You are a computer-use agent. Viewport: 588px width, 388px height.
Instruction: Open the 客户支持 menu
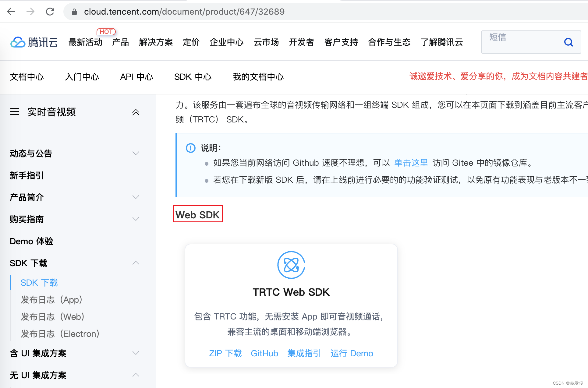[x=341, y=42]
